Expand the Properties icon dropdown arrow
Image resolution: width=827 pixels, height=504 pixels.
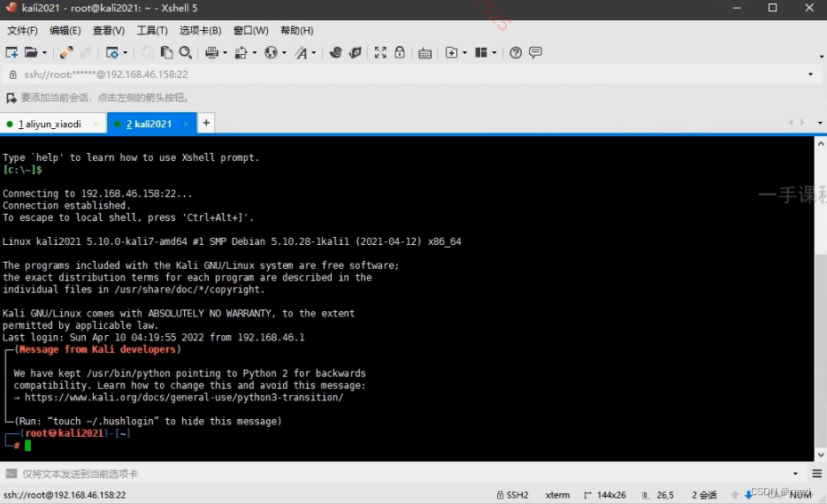point(125,53)
